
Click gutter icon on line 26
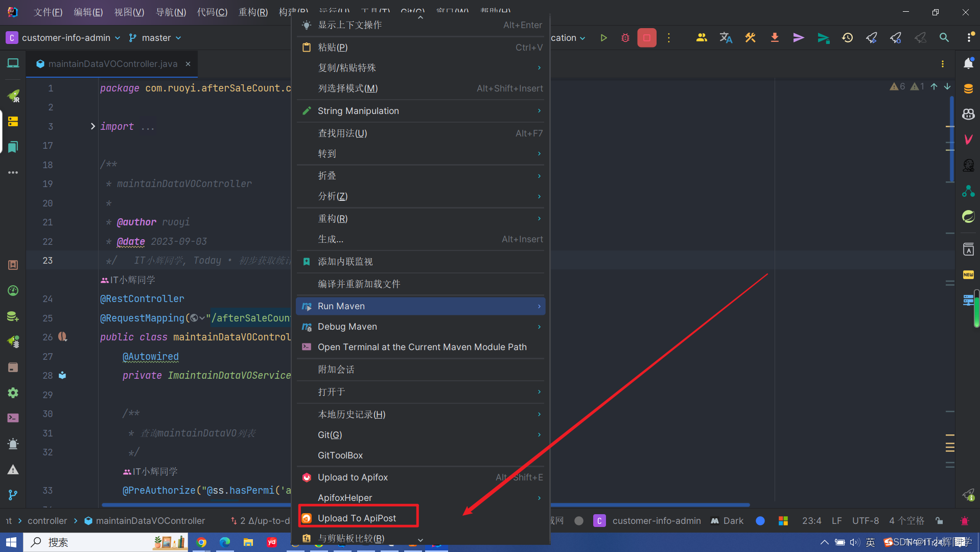62,337
